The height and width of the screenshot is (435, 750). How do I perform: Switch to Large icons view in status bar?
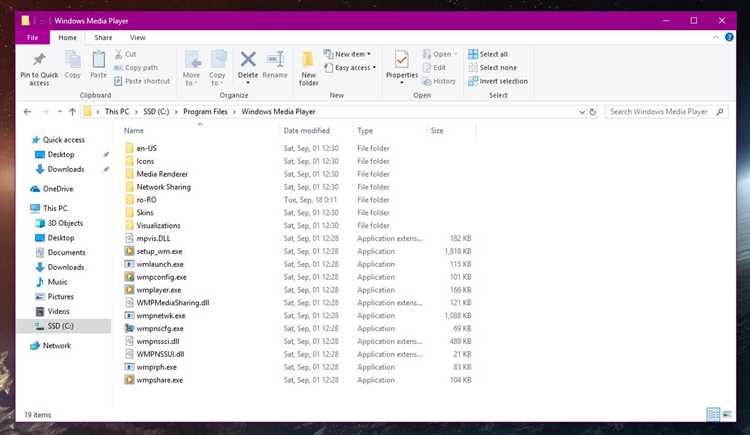point(727,414)
